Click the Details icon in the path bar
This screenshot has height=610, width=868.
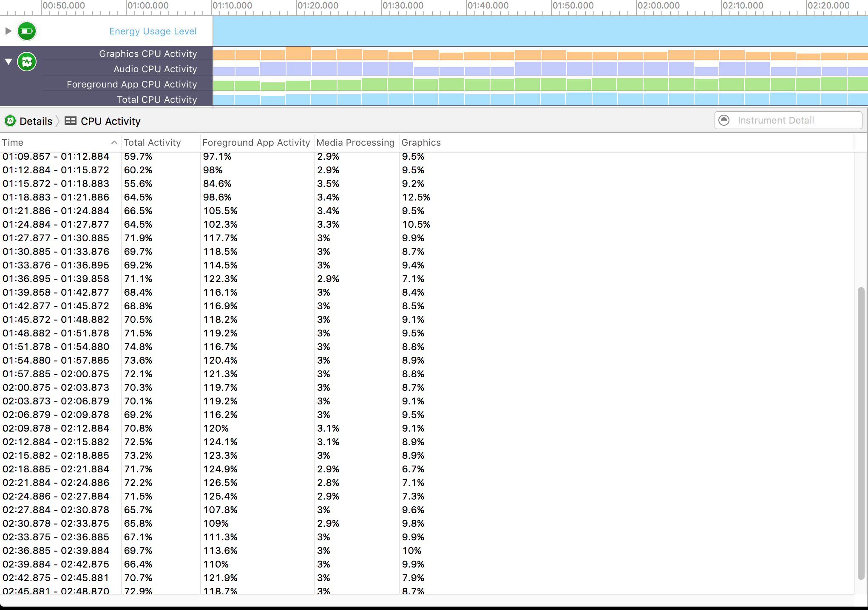pos(10,121)
